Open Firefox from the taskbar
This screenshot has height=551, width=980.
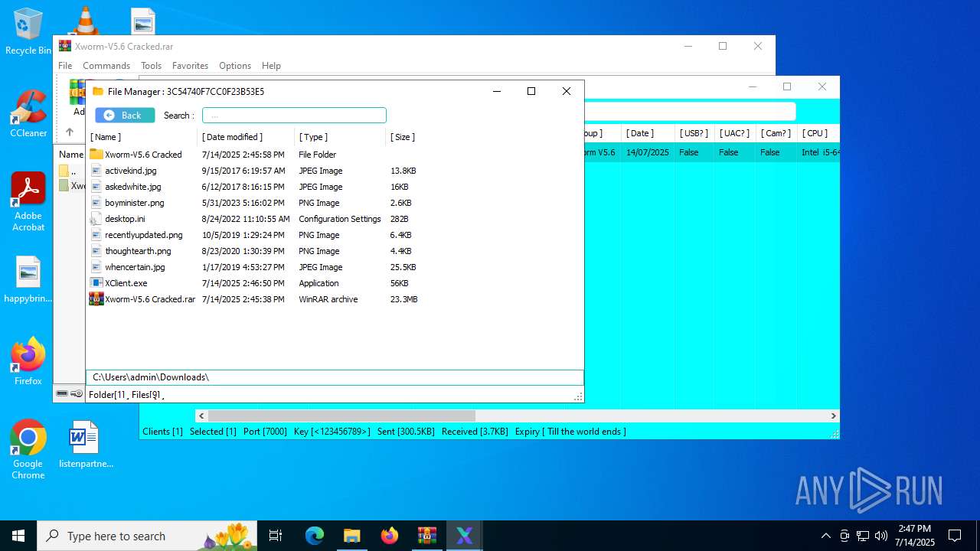point(390,536)
